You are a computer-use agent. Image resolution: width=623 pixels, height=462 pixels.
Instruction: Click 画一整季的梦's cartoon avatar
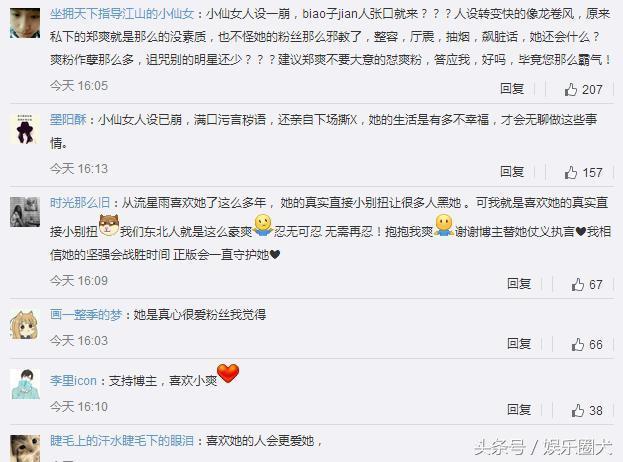(x=25, y=325)
